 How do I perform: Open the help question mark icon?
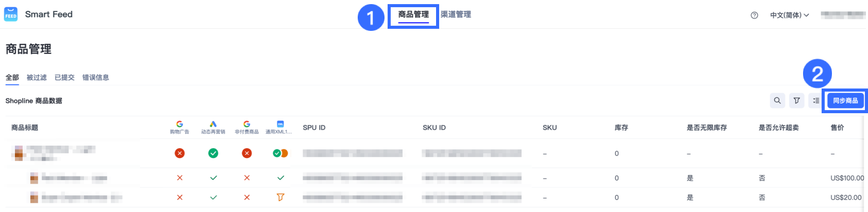(754, 15)
